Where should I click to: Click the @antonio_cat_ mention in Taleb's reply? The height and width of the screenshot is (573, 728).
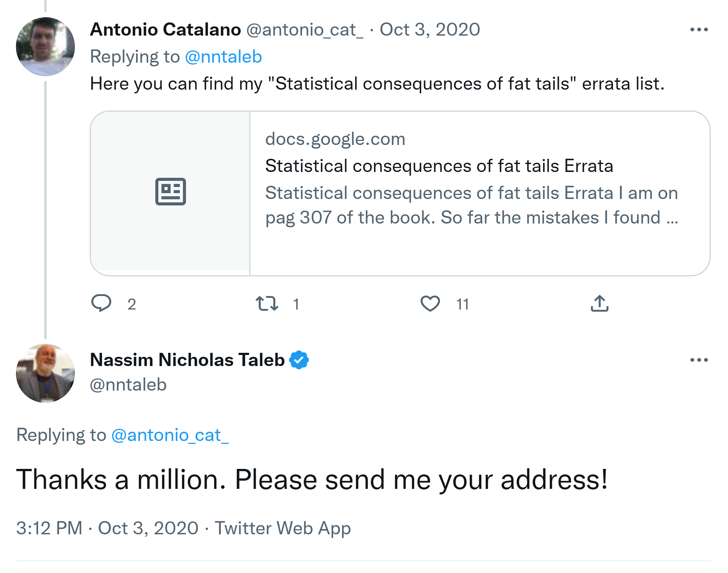click(170, 435)
